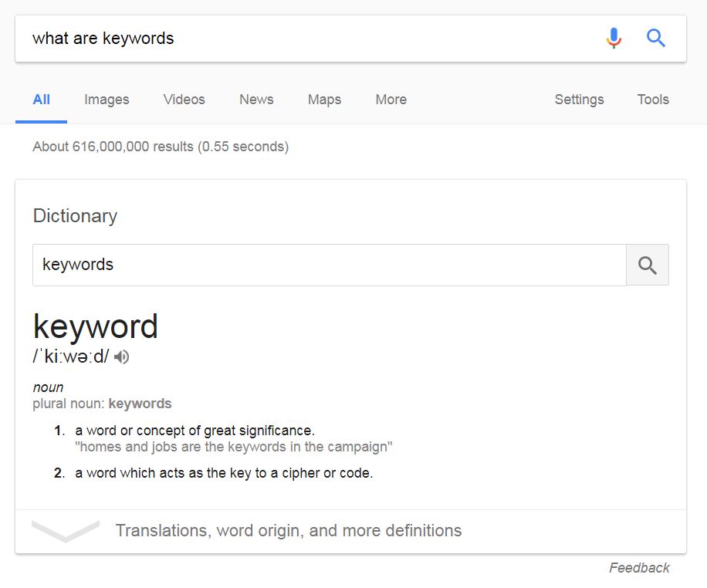Open the More search categories menu

(x=391, y=100)
